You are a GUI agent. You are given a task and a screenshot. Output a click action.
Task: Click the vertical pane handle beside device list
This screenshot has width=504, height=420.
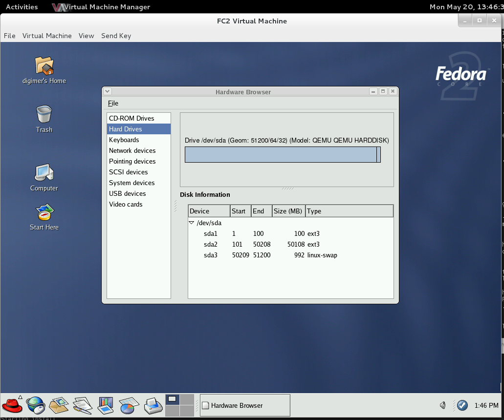click(175, 206)
